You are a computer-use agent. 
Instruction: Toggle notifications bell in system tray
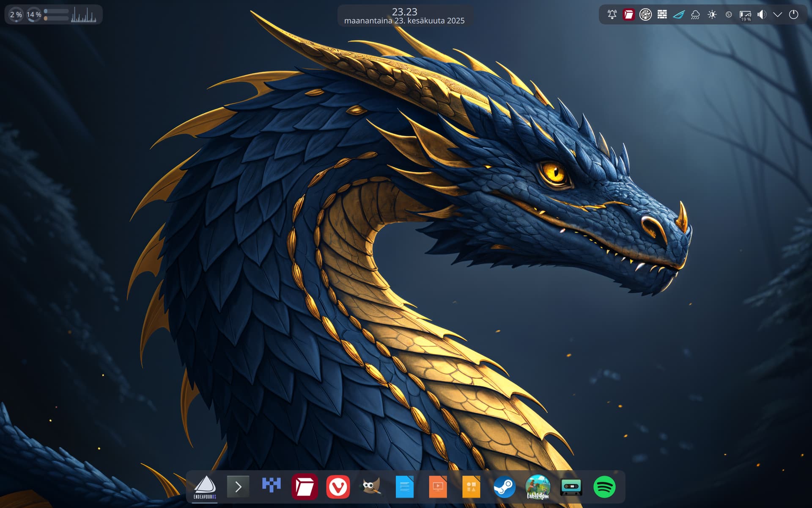coord(612,14)
